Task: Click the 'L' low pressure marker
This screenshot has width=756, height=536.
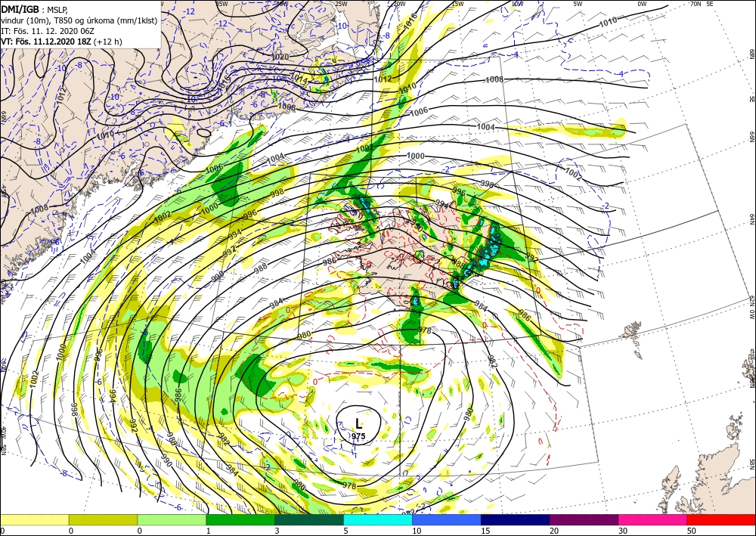Action: (358, 423)
